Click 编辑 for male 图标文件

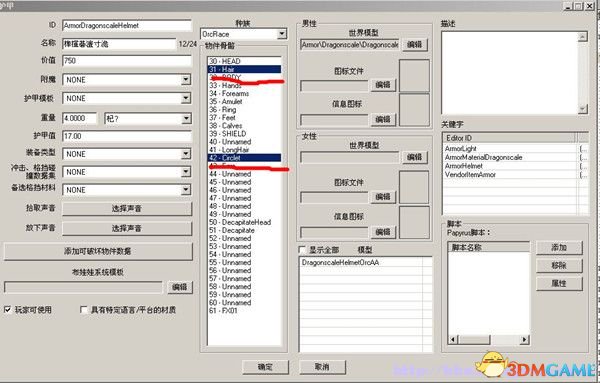(383, 85)
